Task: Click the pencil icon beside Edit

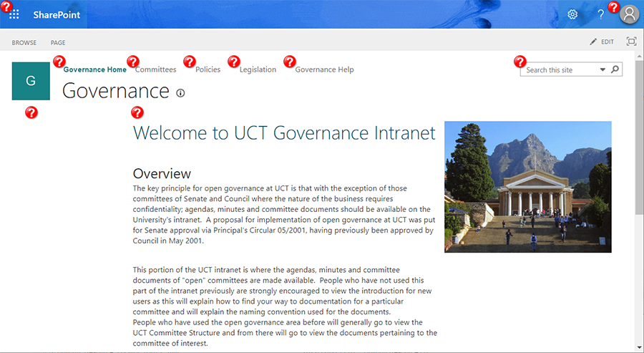Action: tap(593, 42)
